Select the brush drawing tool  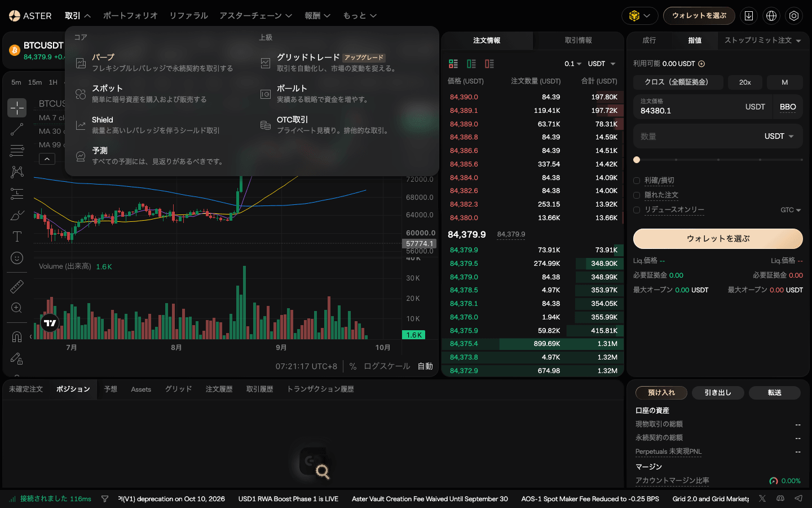coord(17,215)
